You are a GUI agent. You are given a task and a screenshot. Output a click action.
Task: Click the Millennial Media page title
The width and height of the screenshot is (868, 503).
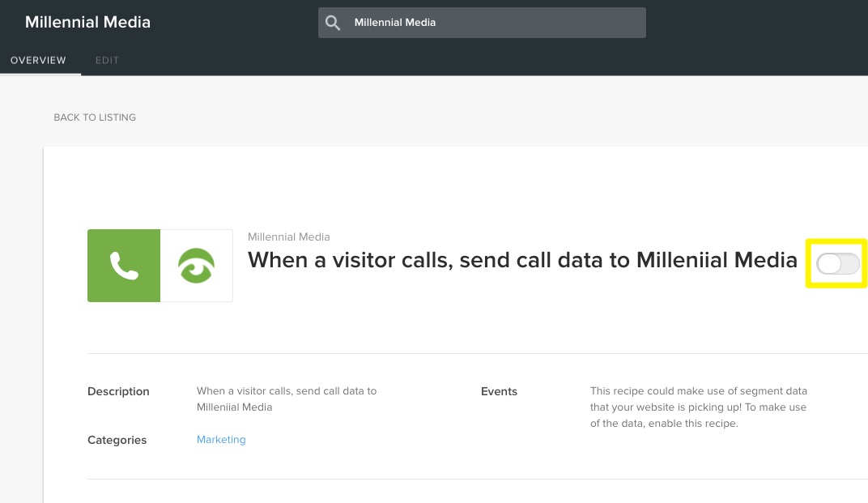tap(87, 22)
